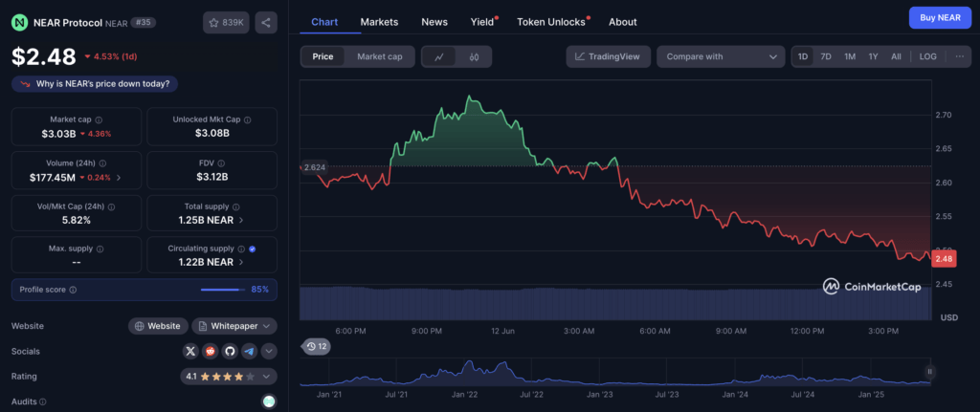Expand Total supply 1.25B NEAR arrow
This screenshot has width=980, height=412.
pos(241,220)
